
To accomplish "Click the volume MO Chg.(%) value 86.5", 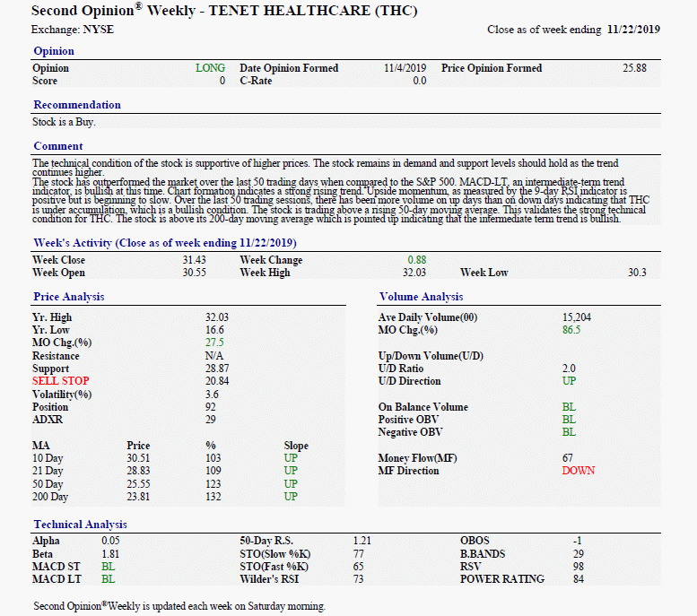I will click(571, 330).
